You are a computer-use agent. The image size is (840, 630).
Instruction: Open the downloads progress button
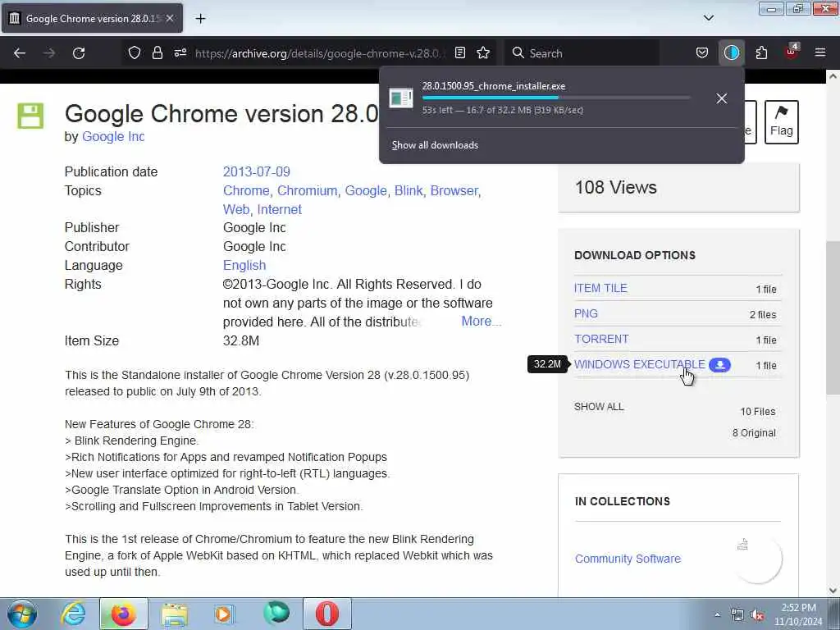click(731, 53)
